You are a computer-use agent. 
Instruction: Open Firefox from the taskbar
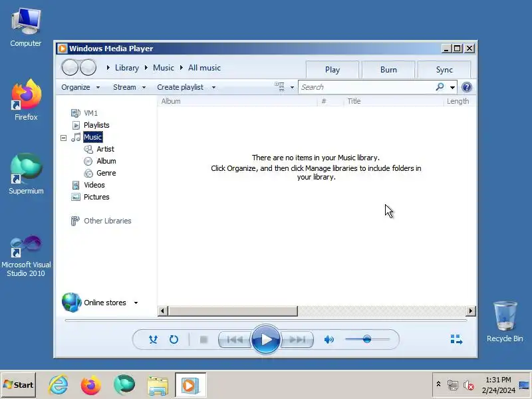pyautogui.click(x=91, y=385)
